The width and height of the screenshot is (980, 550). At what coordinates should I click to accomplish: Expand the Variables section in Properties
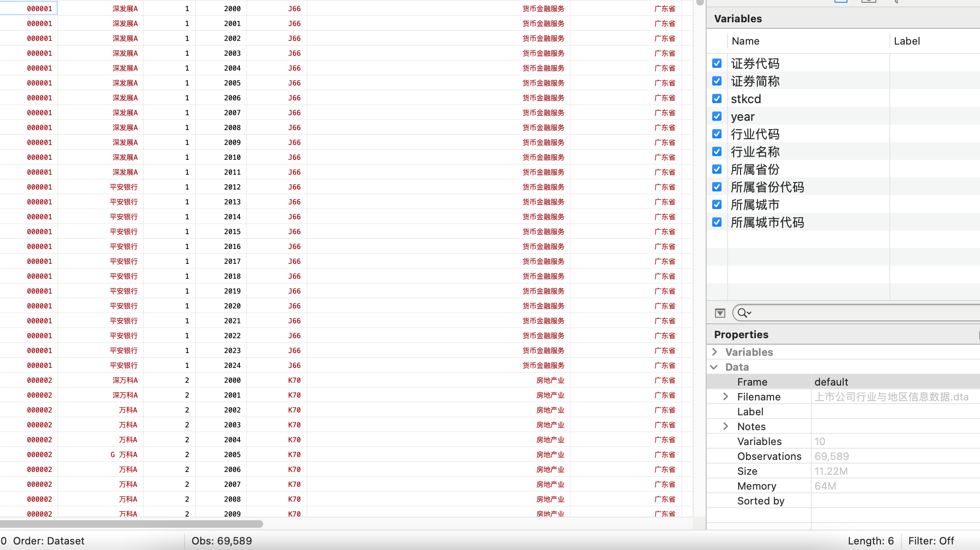click(715, 352)
